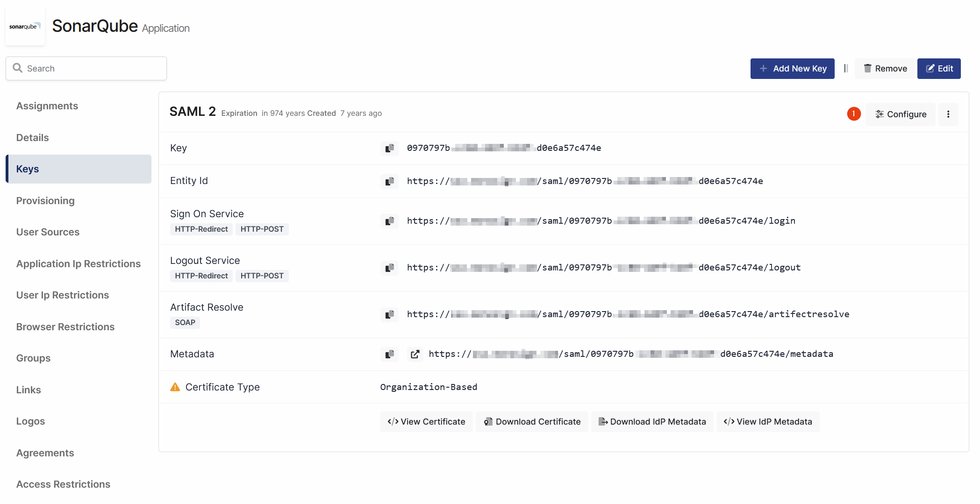Image resolution: width=980 pixels, height=504 pixels.
Task: Open Configure for SAML 2 key
Action: pyautogui.click(x=900, y=114)
